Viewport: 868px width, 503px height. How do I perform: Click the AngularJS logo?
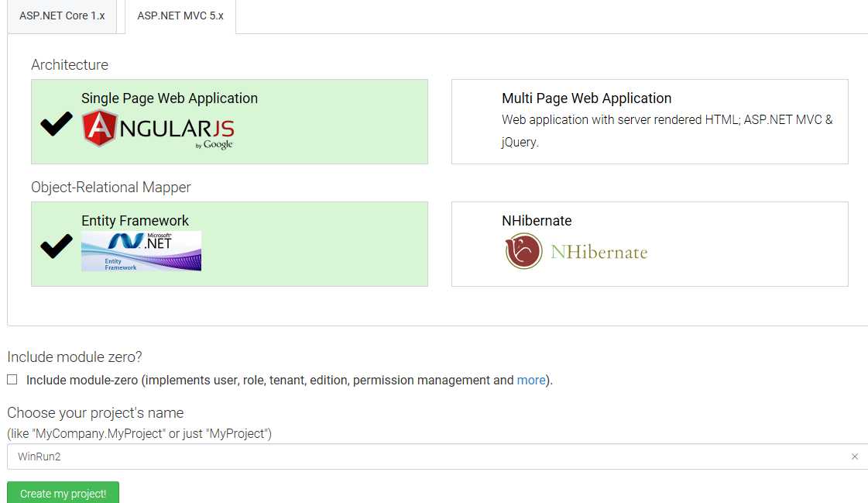pyautogui.click(x=158, y=129)
